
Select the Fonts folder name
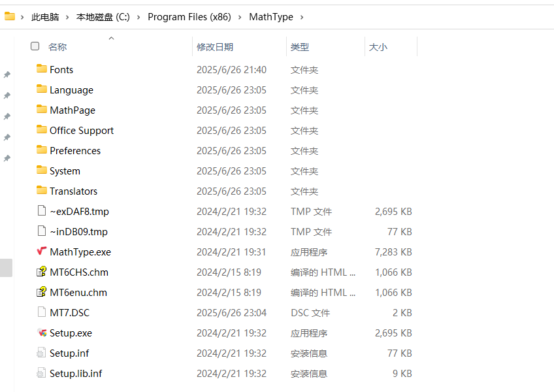pyautogui.click(x=61, y=70)
